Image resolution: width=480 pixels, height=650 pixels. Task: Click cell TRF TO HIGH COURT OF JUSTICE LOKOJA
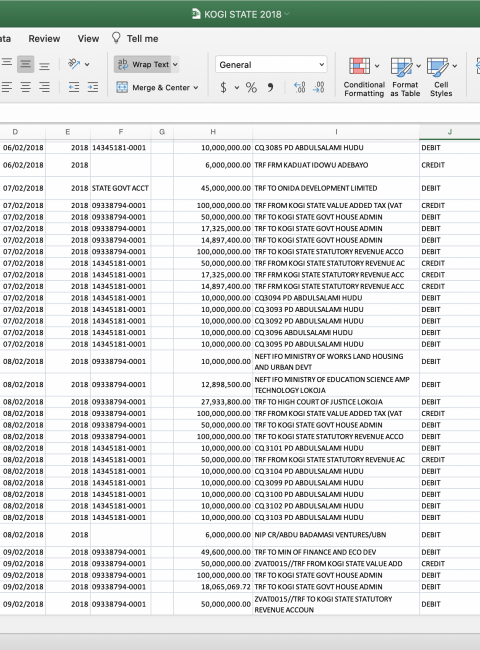(336, 402)
